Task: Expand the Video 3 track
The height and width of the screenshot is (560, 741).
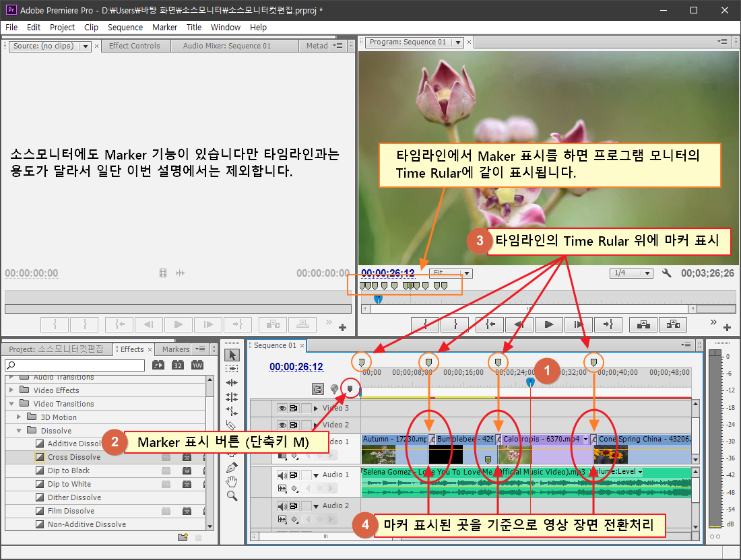Action: [316, 409]
